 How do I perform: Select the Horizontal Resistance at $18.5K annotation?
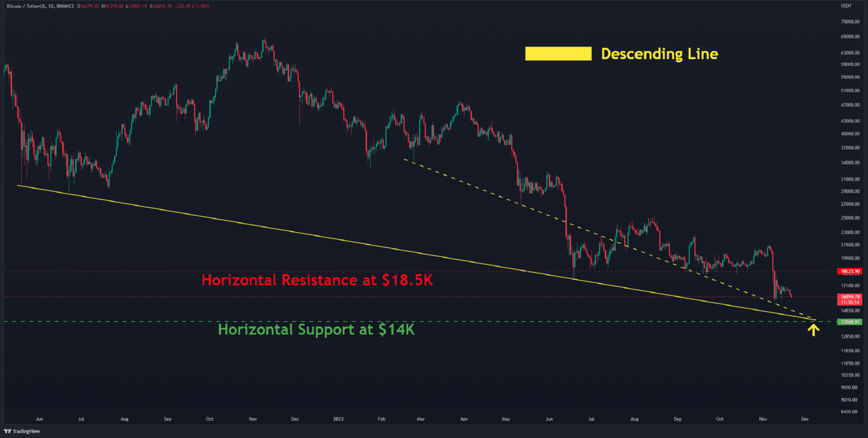tap(317, 280)
